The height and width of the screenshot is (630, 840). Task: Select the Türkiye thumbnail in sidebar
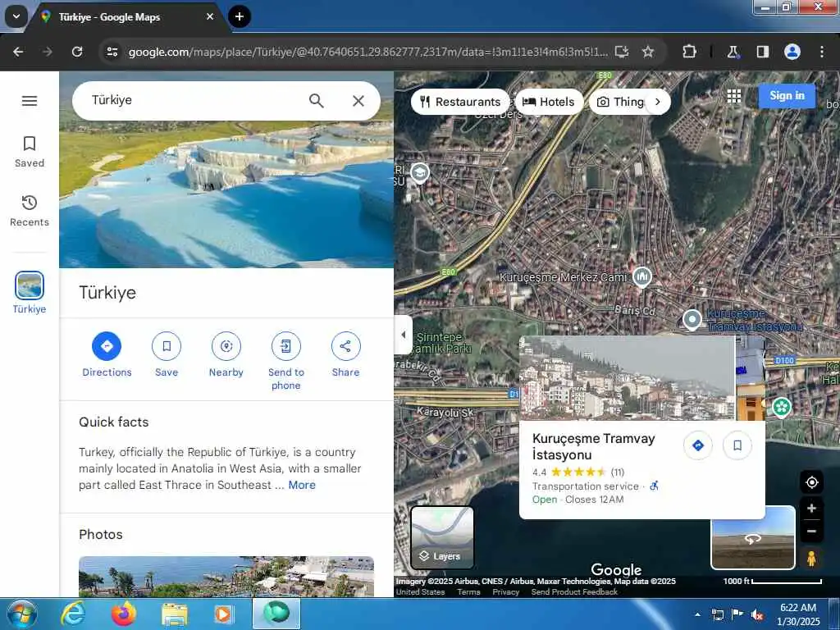pos(30,293)
